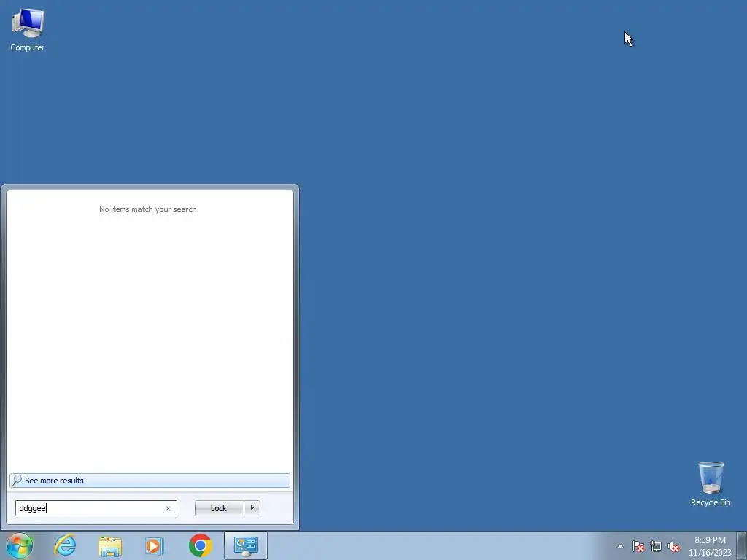Click the Lock button
This screenshot has width=747, height=560.
click(219, 508)
